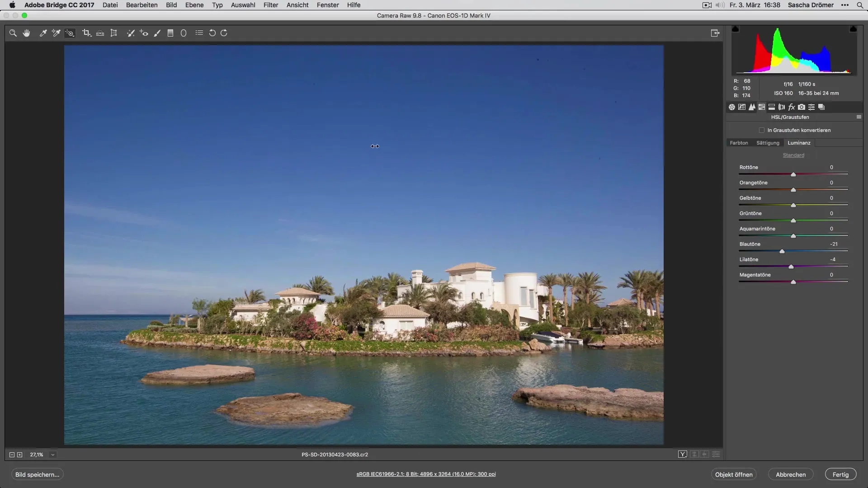Switch to the Farbton tab
This screenshot has height=488, width=868.
[739, 143]
